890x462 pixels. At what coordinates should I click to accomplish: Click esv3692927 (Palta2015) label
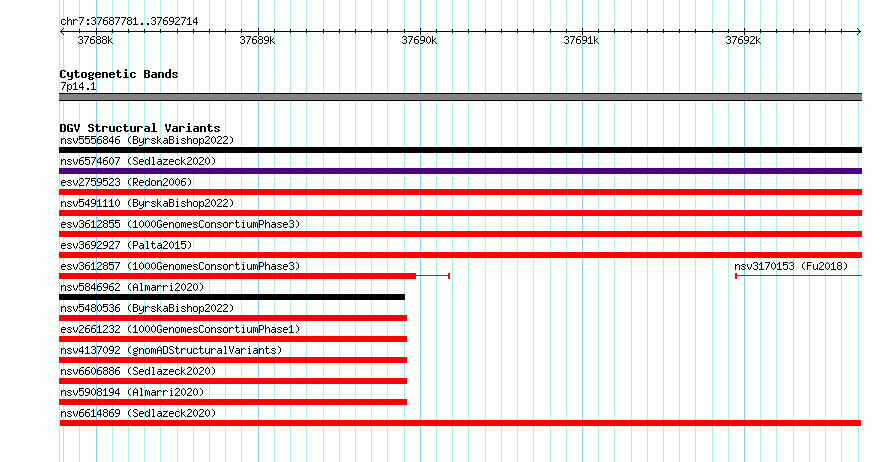pyautogui.click(x=126, y=245)
